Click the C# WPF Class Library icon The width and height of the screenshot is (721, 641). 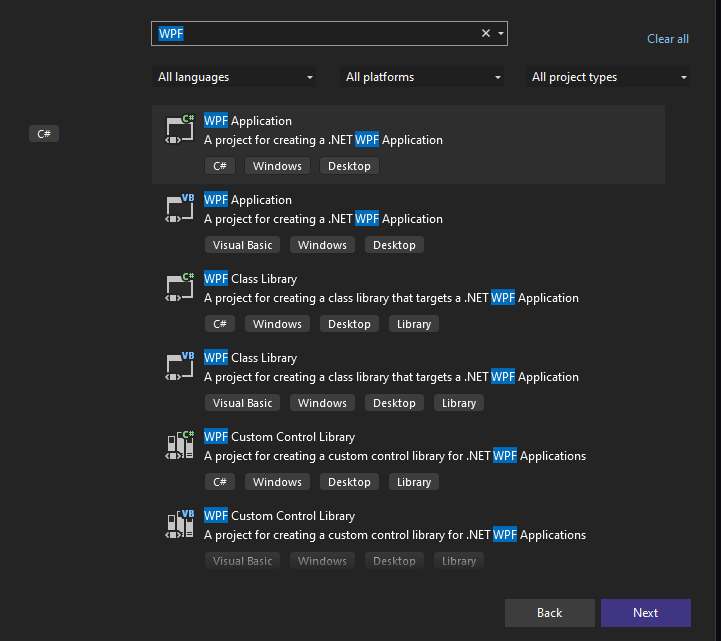pyautogui.click(x=180, y=288)
